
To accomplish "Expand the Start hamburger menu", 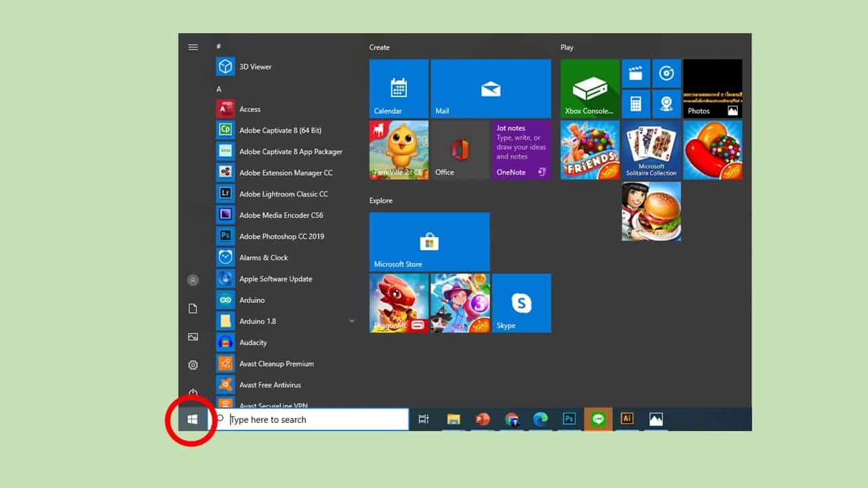I will point(193,47).
